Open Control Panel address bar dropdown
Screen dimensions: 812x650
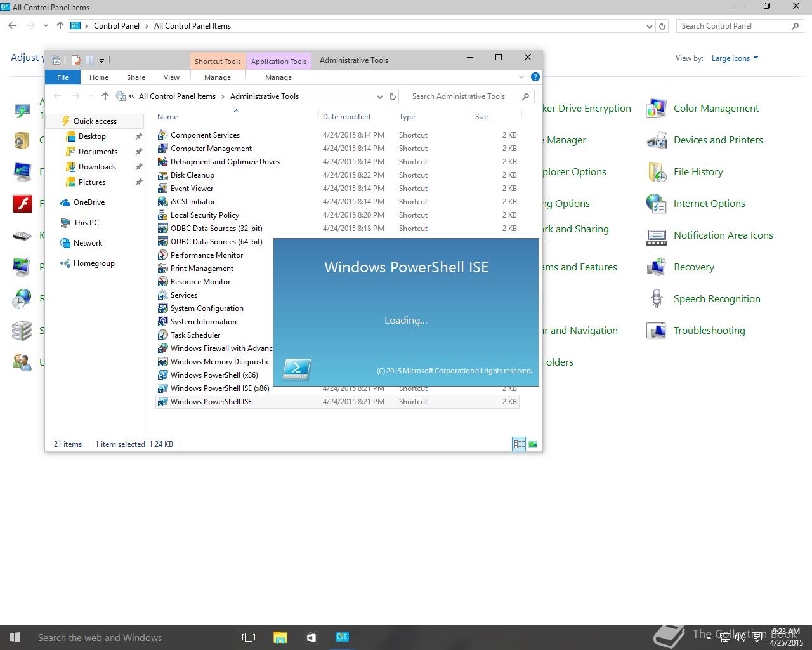point(649,26)
